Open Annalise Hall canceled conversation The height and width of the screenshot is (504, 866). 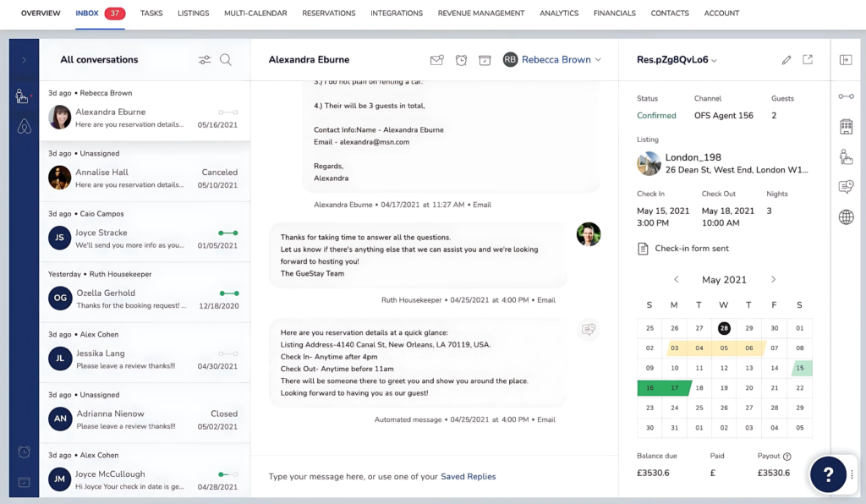[145, 172]
